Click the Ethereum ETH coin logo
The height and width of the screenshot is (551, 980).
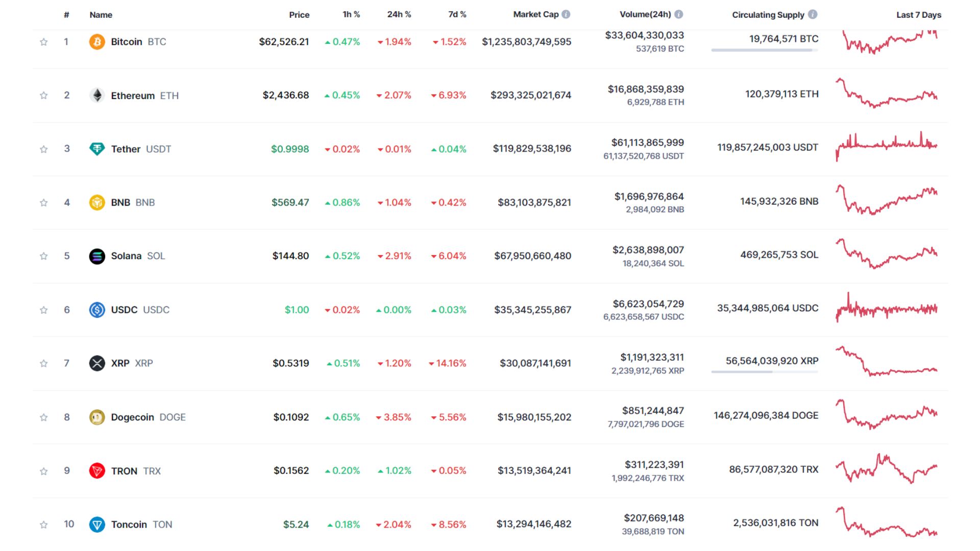click(x=97, y=95)
